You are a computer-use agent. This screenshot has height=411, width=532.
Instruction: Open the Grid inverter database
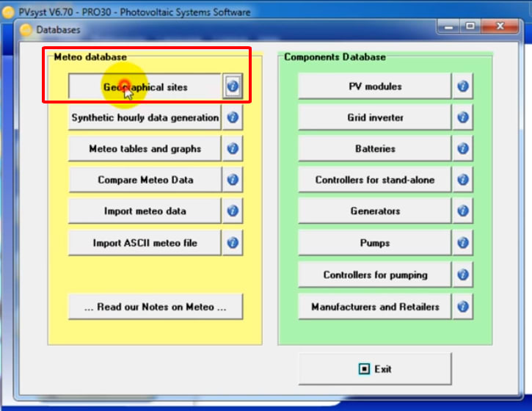pyautogui.click(x=375, y=117)
